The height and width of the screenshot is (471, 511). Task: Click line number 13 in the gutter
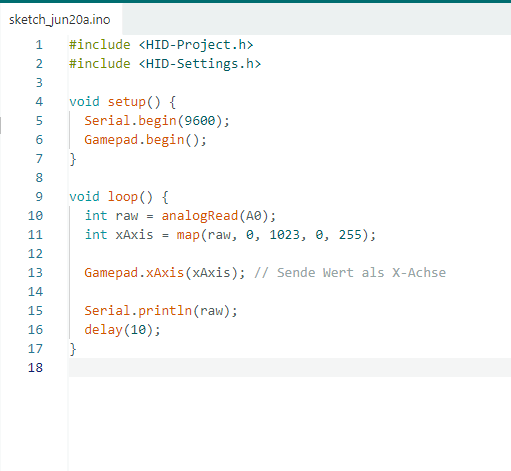pyautogui.click(x=35, y=273)
